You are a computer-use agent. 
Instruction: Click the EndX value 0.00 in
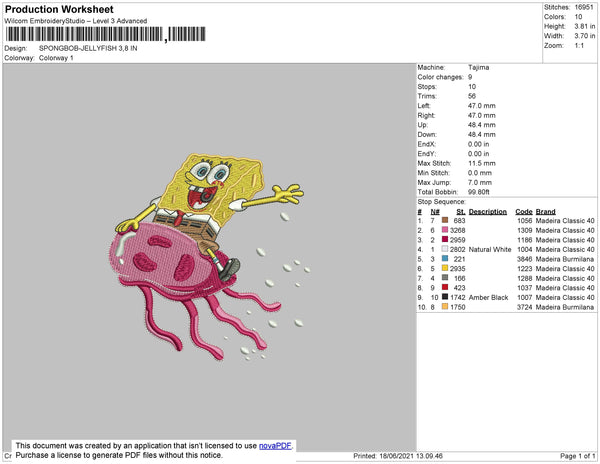coord(478,144)
